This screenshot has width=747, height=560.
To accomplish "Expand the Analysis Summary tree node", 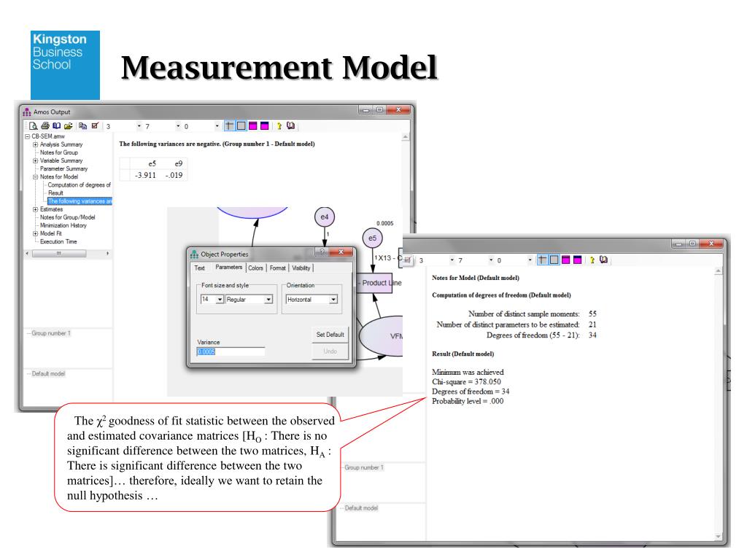I will tap(35, 144).
